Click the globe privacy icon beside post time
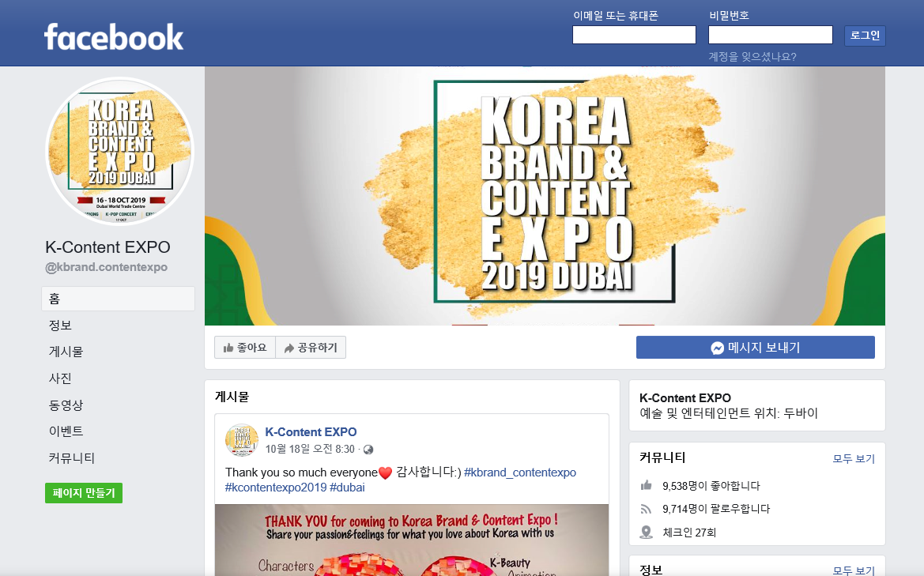Viewport: 924px width, 576px height. 368,450
